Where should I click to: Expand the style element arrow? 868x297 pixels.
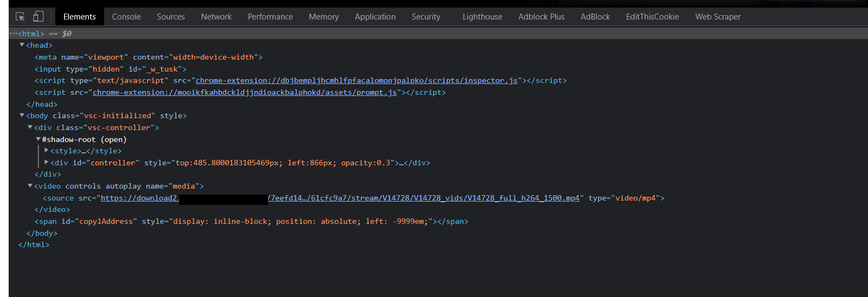tap(46, 151)
